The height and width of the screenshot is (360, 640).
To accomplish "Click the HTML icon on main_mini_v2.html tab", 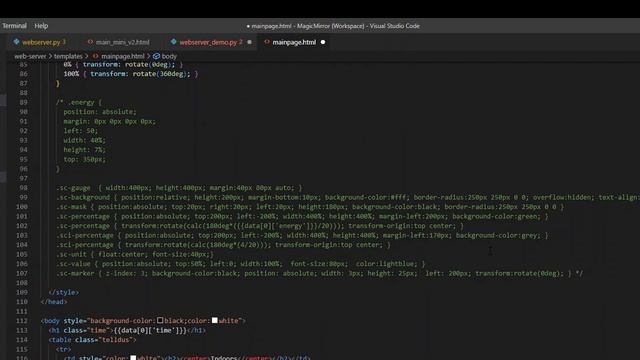I will [90, 42].
